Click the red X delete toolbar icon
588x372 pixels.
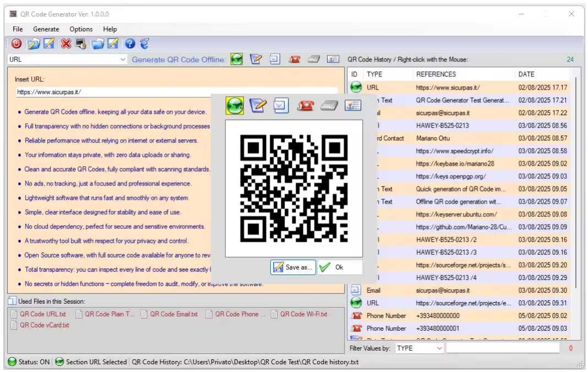(66, 44)
